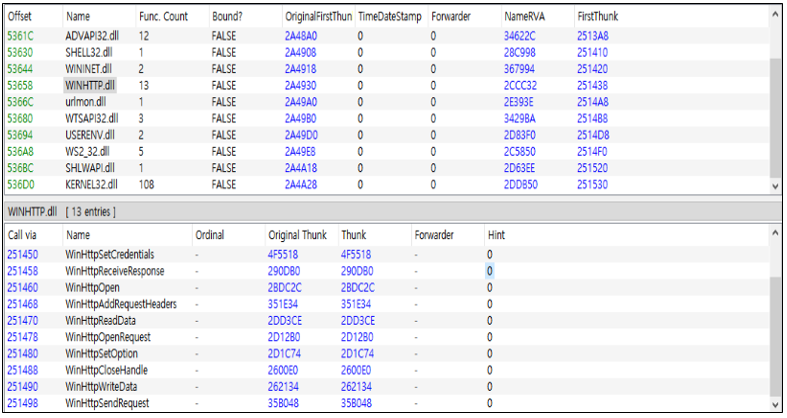
Task: Click Original Thunk value 4F5518
Action: point(283,254)
